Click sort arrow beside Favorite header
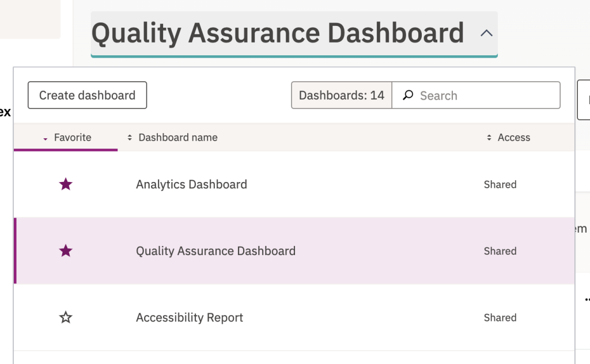Viewport: 590px width, 364px height. pos(45,138)
